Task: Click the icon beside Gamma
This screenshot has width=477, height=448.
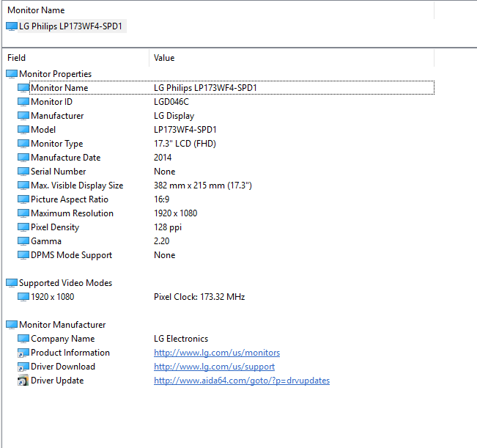Action: pyautogui.click(x=23, y=241)
